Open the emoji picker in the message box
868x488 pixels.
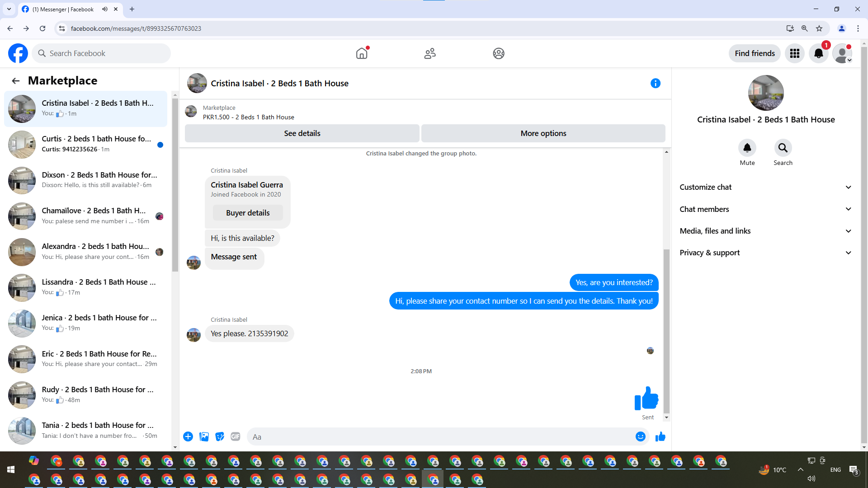point(640,436)
